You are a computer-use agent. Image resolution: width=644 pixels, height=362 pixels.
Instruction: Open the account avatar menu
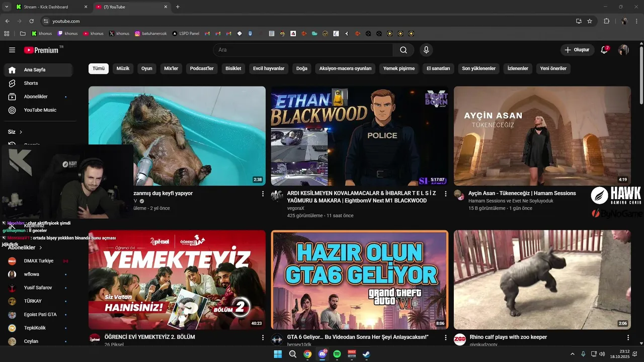[x=623, y=50]
